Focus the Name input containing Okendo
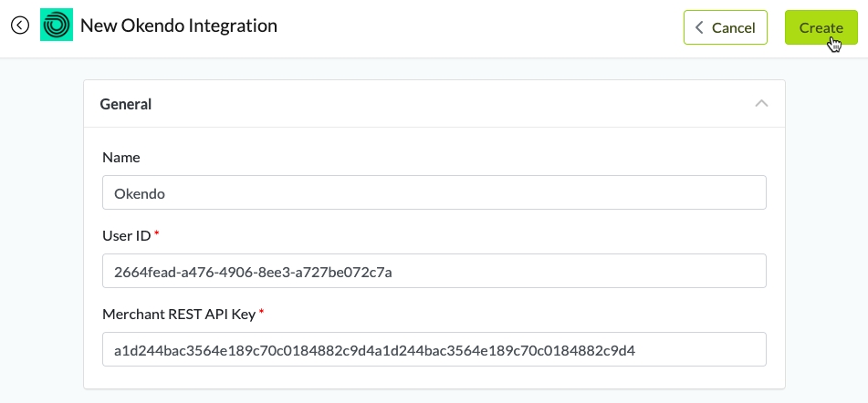The height and width of the screenshot is (403, 868). click(x=434, y=193)
